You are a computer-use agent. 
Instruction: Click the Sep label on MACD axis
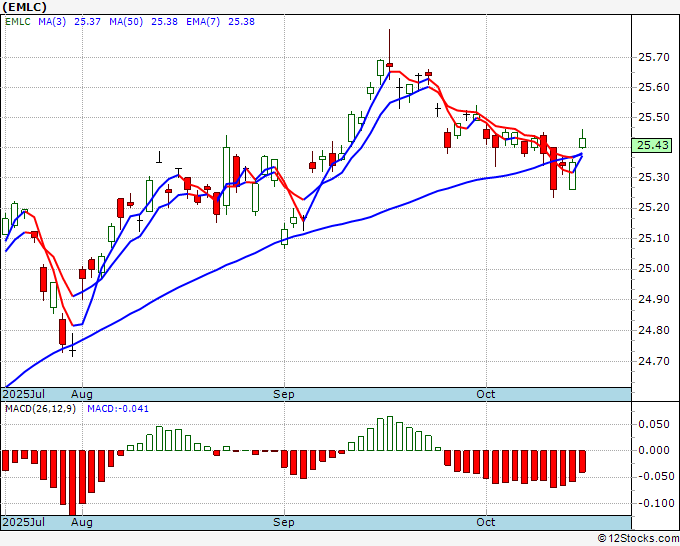(284, 522)
